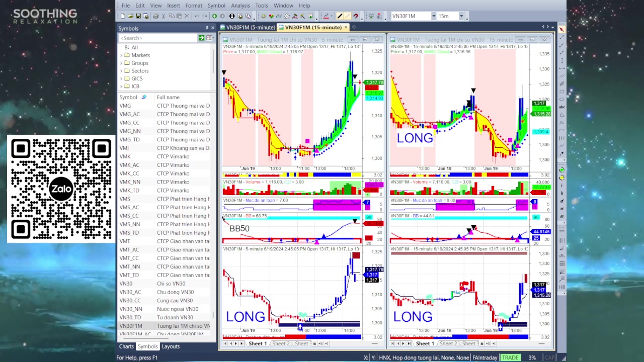Click the green go button beside search
Viewport: 644px width, 362px height.
[x=201, y=38]
